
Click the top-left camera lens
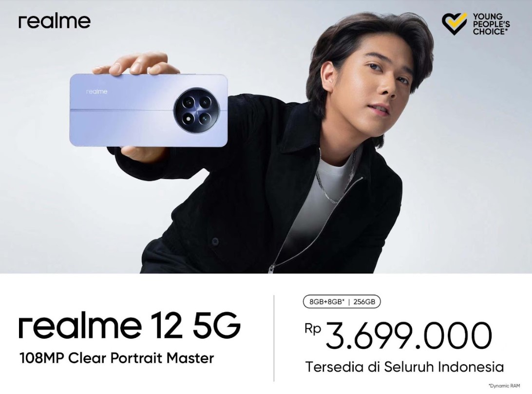click(x=188, y=102)
